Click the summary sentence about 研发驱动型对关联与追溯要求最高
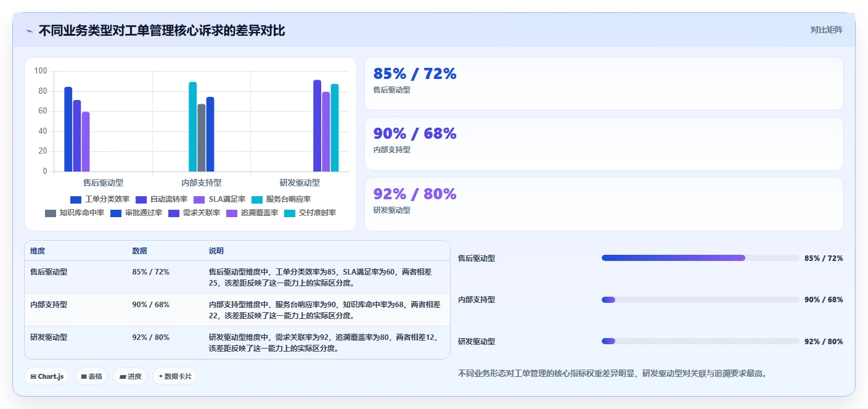 (x=612, y=373)
